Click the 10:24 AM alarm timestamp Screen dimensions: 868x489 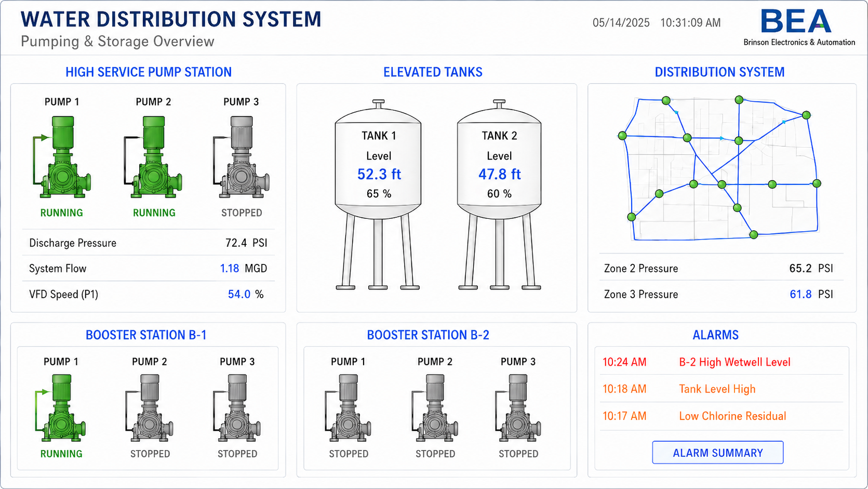click(x=624, y=362)
